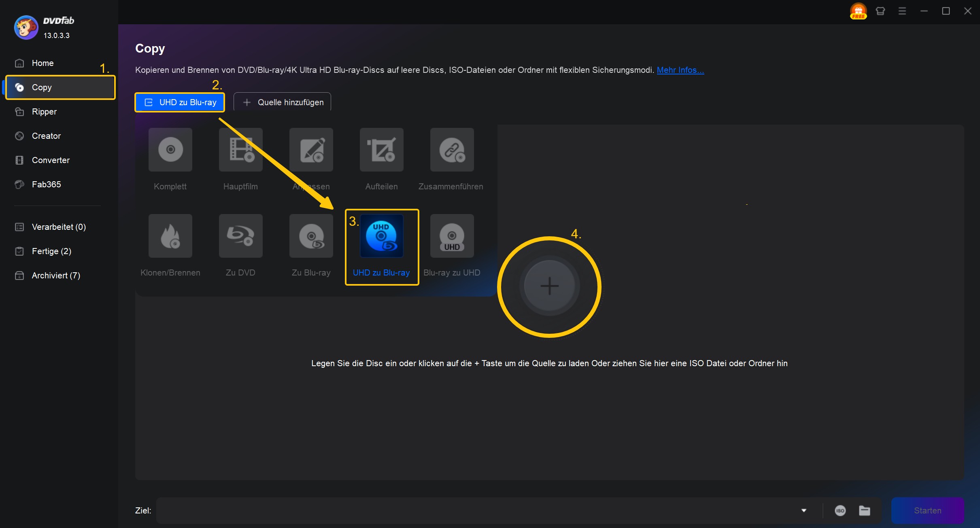The height and width of the screenshot is (528, 980).
Task: Select the UHD zu Blu-ray mode icon
Action: point(381,236)
